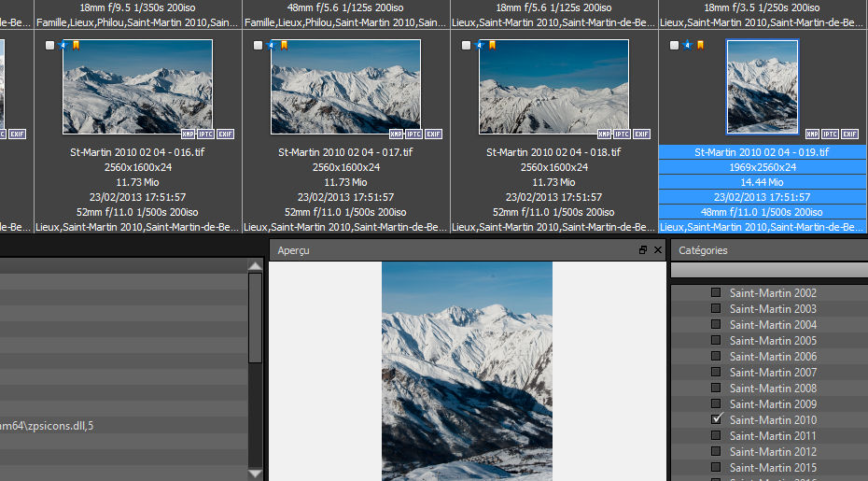Click the IPTC badge on St-Martin 019.tif
868x481 pixels.
pos(831,134)
